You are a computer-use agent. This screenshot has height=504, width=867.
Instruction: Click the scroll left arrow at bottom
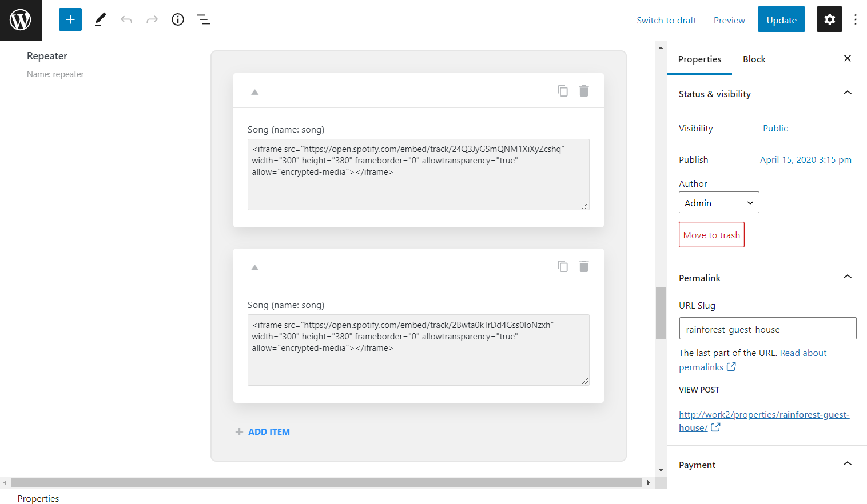[5, 482]
